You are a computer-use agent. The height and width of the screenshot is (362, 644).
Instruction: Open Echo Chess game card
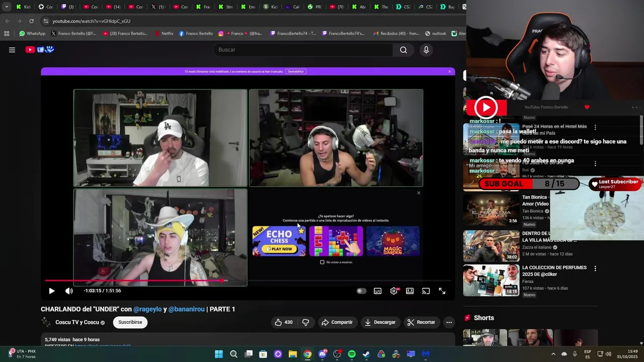pyautogui.click(x=279, y=241)
